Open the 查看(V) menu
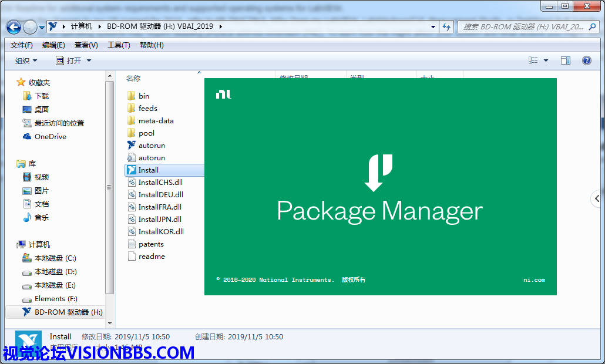Screen dimensions: 605x364 86,45
